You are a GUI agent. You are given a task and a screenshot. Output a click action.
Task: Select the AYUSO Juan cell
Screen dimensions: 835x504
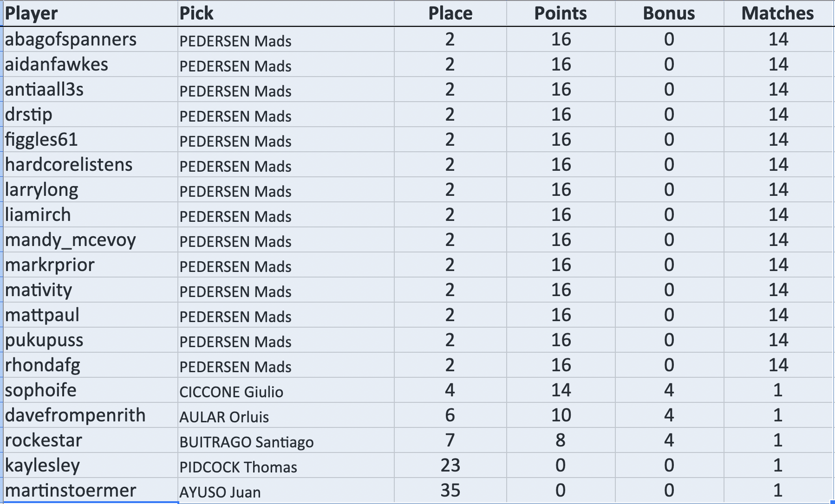pyautogui.click(x=220, y=492)
